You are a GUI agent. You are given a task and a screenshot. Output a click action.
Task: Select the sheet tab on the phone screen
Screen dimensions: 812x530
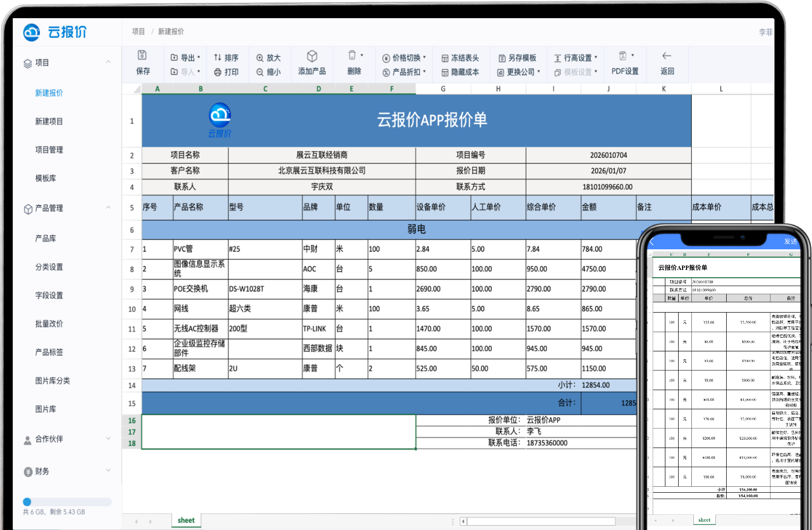[704, 520]
